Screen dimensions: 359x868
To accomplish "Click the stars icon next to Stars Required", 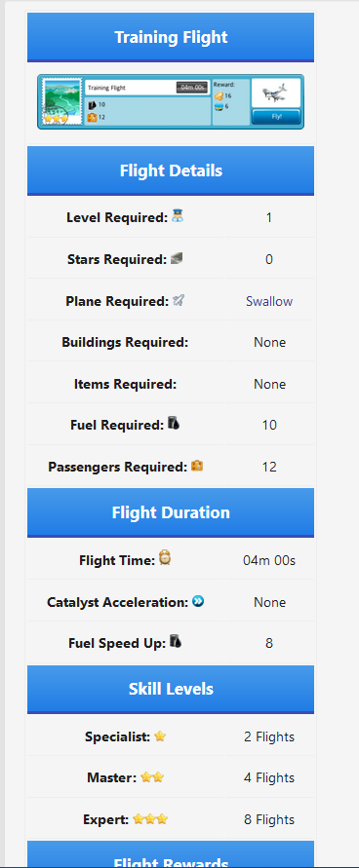I will tap(177, 258).
